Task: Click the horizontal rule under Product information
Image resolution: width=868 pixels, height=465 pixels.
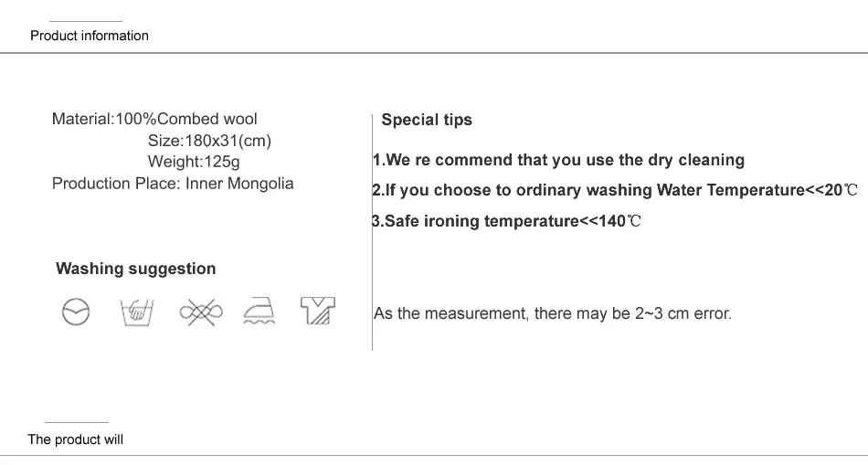Action: (434, 53)
